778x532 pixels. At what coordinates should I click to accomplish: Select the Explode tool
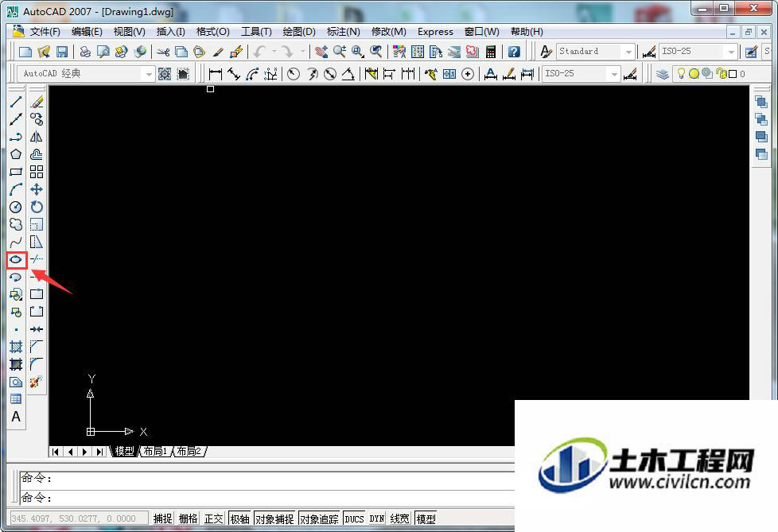pyautogui.click(x=37, y=382)
